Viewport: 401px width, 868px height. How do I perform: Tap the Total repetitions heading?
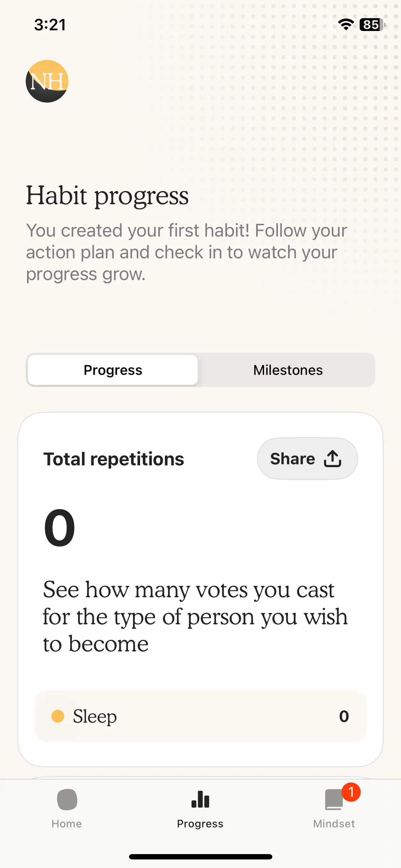coord(114,459)
